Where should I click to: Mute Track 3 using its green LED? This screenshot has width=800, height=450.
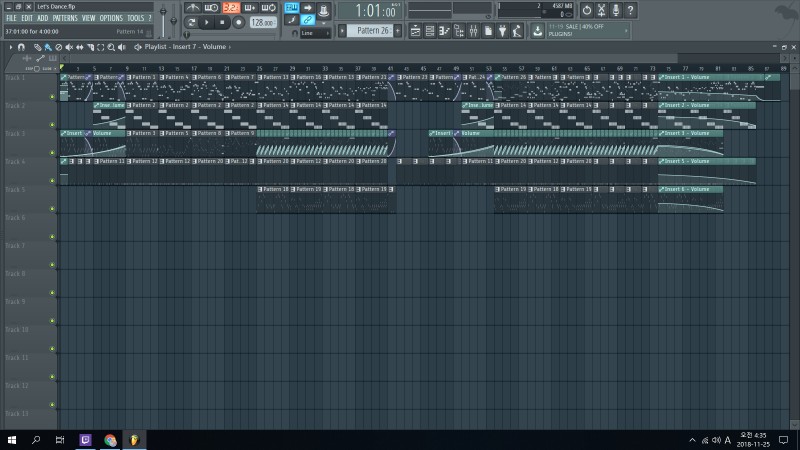(x=52, y=153)
